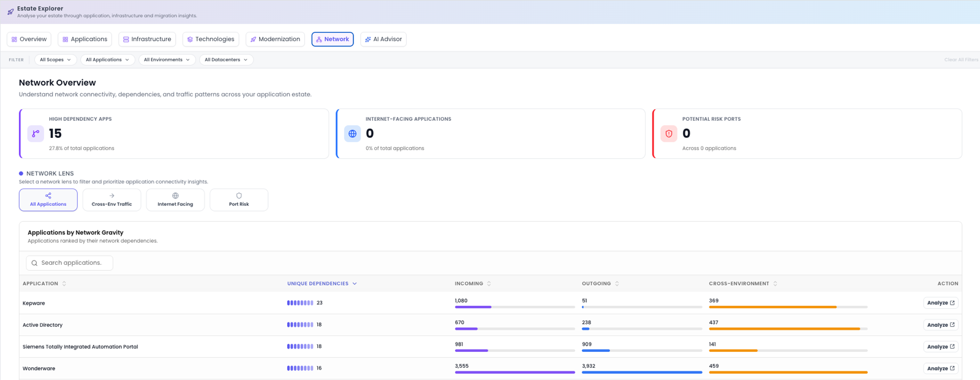The height and width of the screenshot is (380, 980).
Task: Click Clear All Filters link
Action: (x=961, y=60)
